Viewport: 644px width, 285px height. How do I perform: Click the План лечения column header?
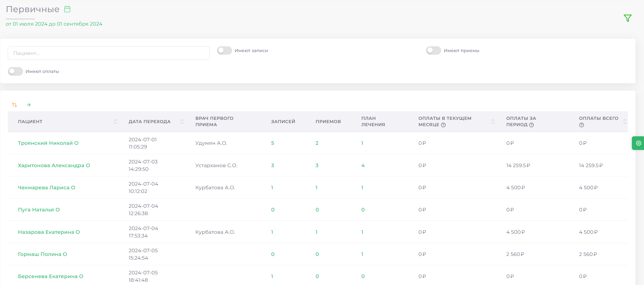(373, 121)
